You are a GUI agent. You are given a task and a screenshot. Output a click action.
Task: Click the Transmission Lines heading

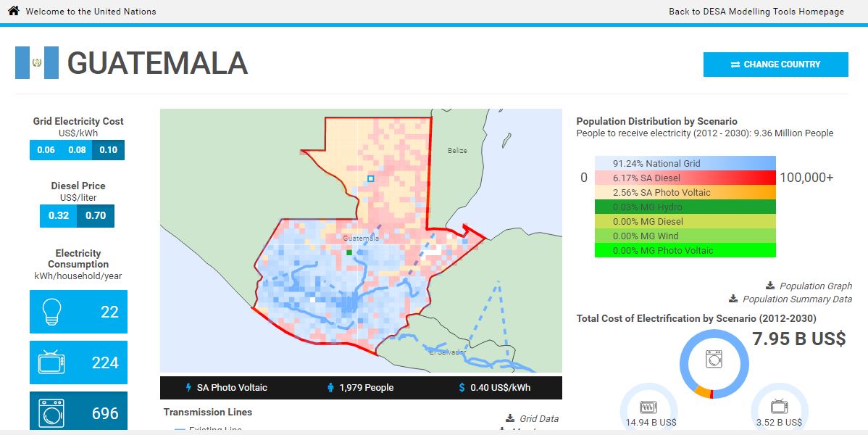208,413
